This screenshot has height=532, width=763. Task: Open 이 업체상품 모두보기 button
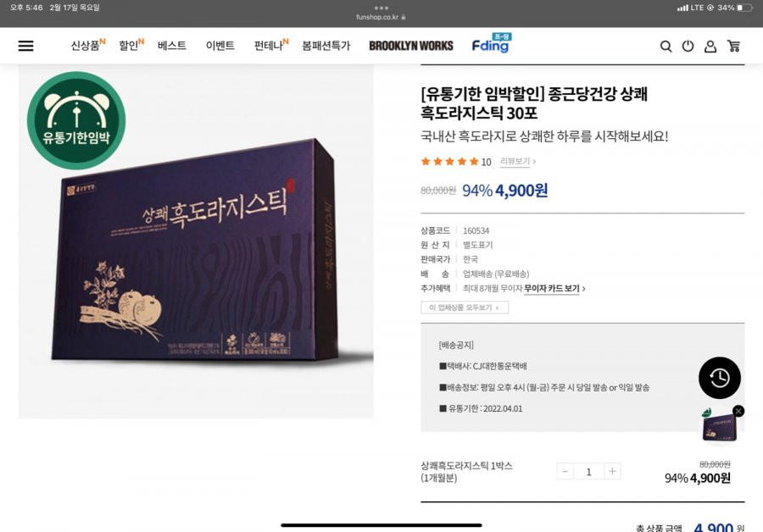coord(465,308)
